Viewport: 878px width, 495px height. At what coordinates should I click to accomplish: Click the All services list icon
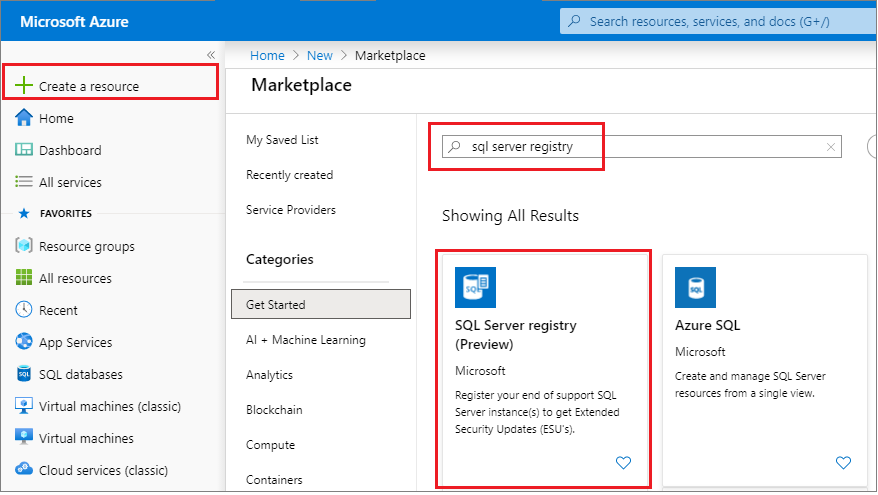click(x=24, y=181)
